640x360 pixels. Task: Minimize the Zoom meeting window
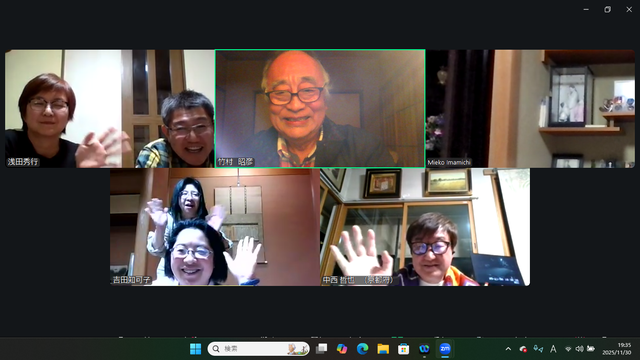586,9
